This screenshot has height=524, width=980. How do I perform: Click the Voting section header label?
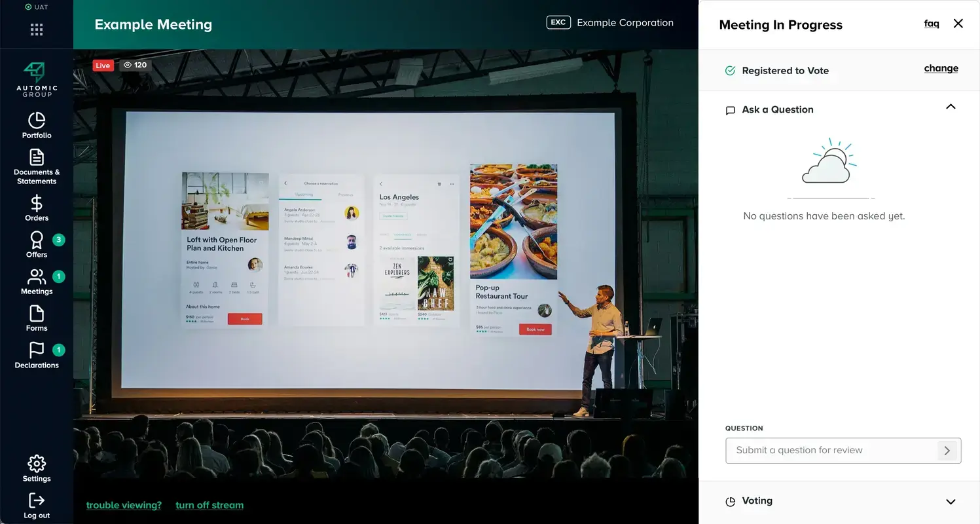click(757, 501)
